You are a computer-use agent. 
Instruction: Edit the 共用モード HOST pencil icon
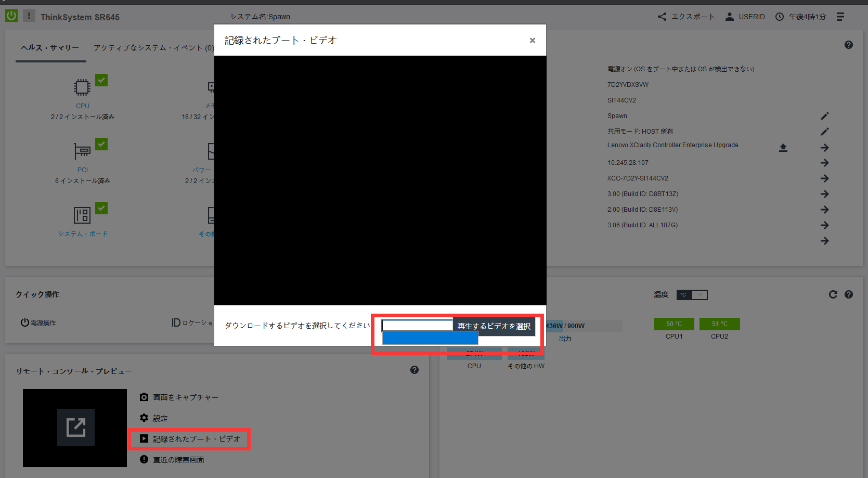[825, 132]
